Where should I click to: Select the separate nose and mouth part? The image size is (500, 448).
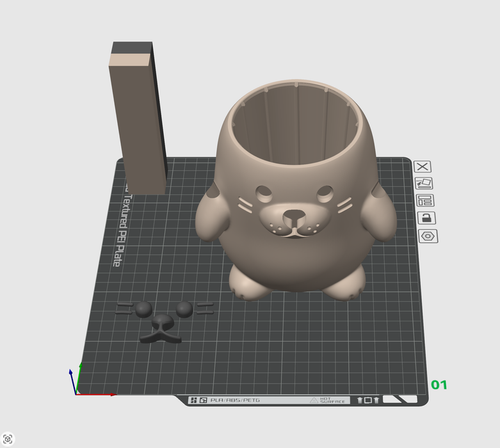[161, 329]
